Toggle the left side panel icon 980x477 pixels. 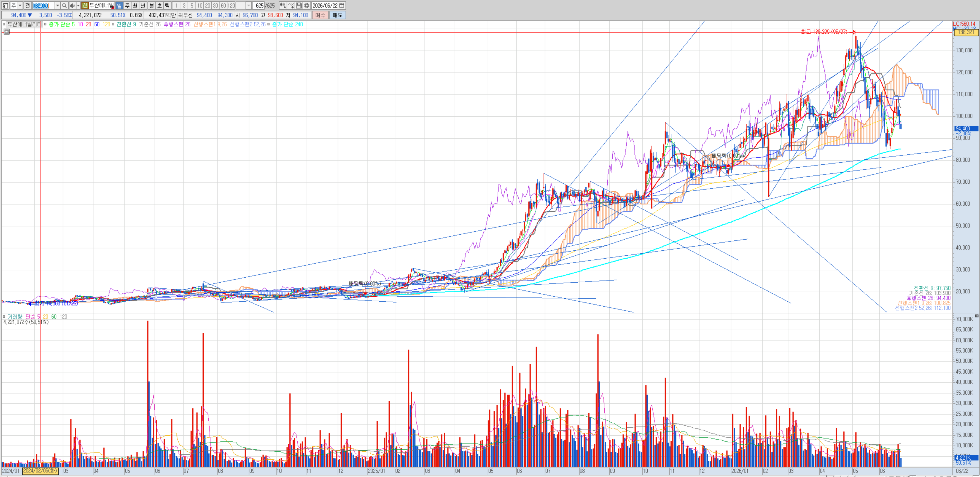tap(5, 6)
